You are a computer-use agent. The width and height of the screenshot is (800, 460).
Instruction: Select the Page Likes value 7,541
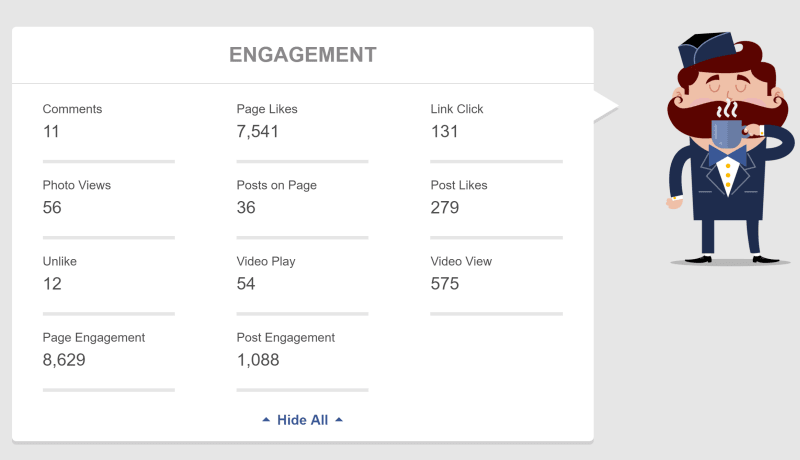(257, 132)
